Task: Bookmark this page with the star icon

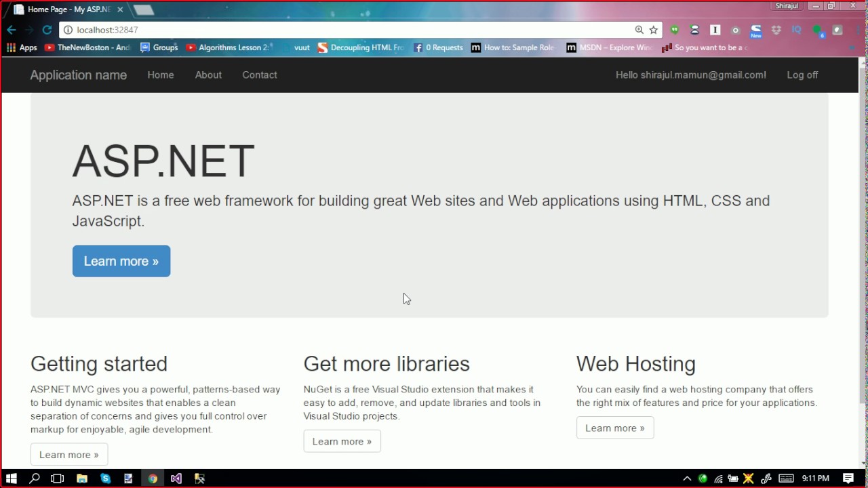Action: [654, 30]
